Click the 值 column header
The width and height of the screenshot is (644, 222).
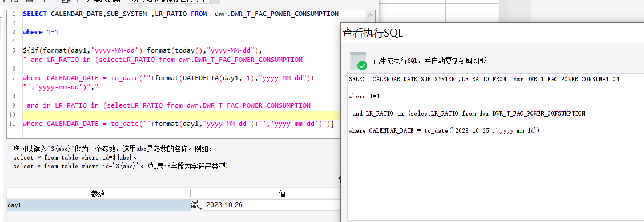click(282, 193)
